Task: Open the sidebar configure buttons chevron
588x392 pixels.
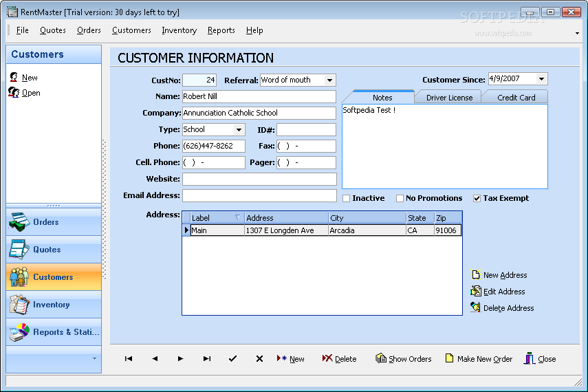Action: 94,358
